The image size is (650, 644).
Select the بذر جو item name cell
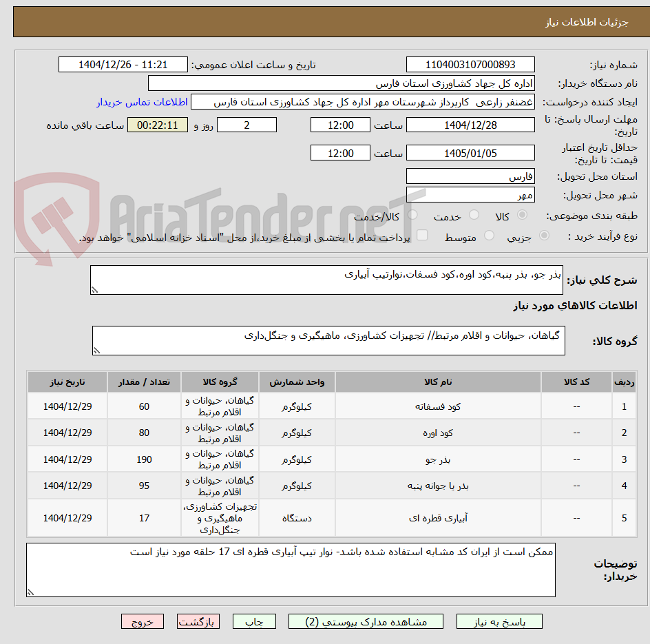(x=438, y=459)
